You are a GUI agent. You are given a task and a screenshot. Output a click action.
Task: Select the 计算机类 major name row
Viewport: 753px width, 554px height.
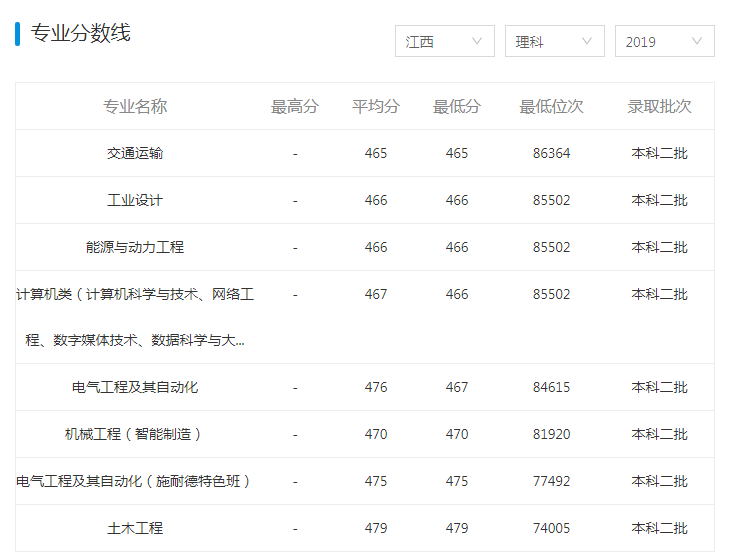tap(135, 317)
